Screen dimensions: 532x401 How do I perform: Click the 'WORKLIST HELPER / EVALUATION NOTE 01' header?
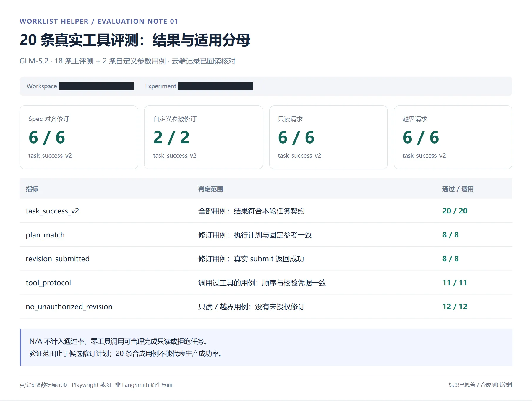(99, 21)
